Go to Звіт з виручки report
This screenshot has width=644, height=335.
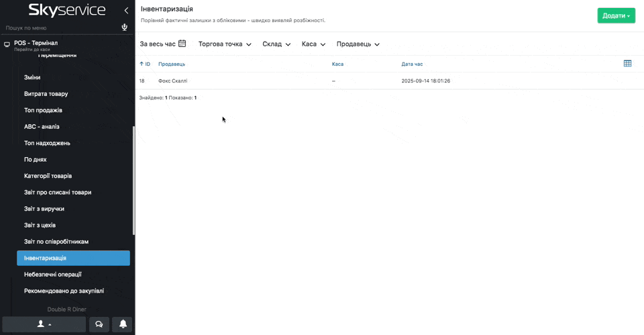44,209
